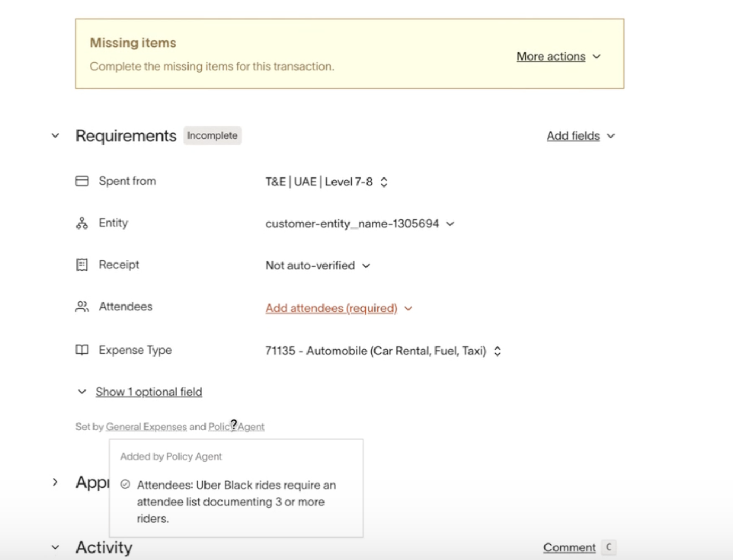Click the Attendees field label
The width and height of the screenshot is (733, 560).
point(125,307)
